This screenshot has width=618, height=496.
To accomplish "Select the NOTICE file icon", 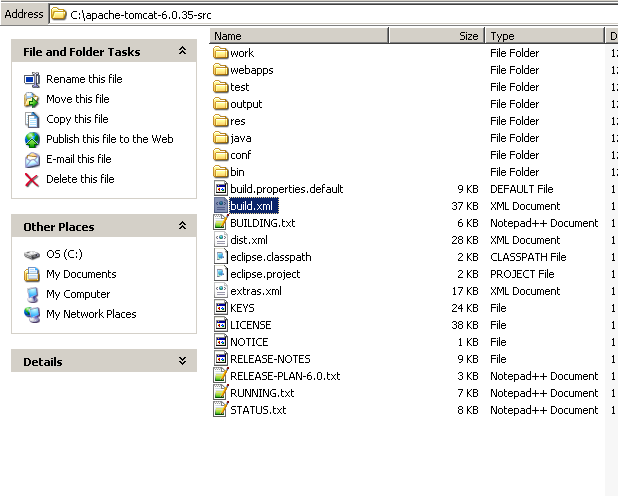I will pyautogui.click(x=221, y=341).
